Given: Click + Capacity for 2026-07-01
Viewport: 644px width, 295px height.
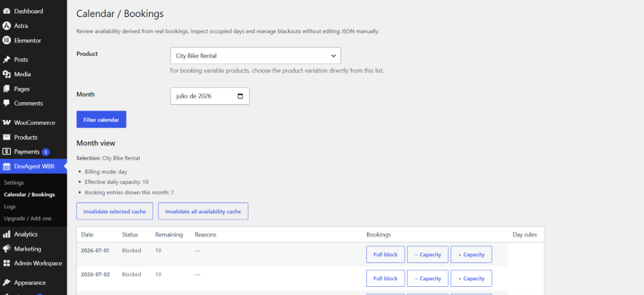Looking at the screenshot, I should 471,254.
